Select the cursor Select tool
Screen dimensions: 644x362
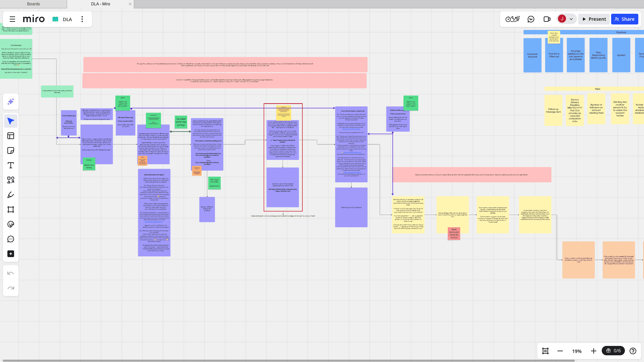(11, 121)
